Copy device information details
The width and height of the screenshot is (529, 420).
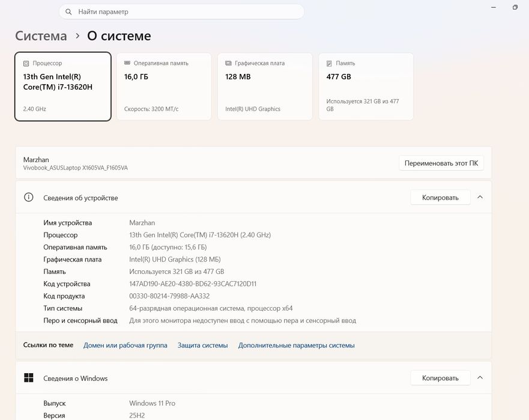pyautogui.click(x=440, y=198)
